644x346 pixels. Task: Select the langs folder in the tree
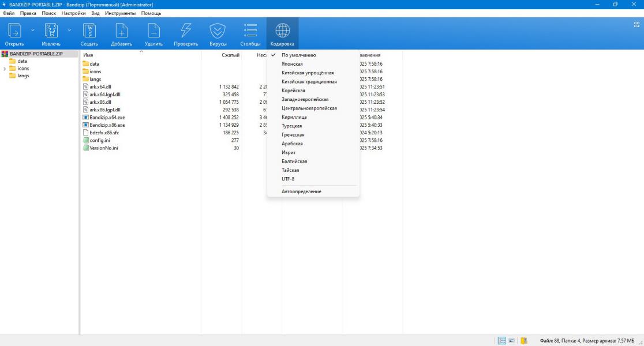23,76
